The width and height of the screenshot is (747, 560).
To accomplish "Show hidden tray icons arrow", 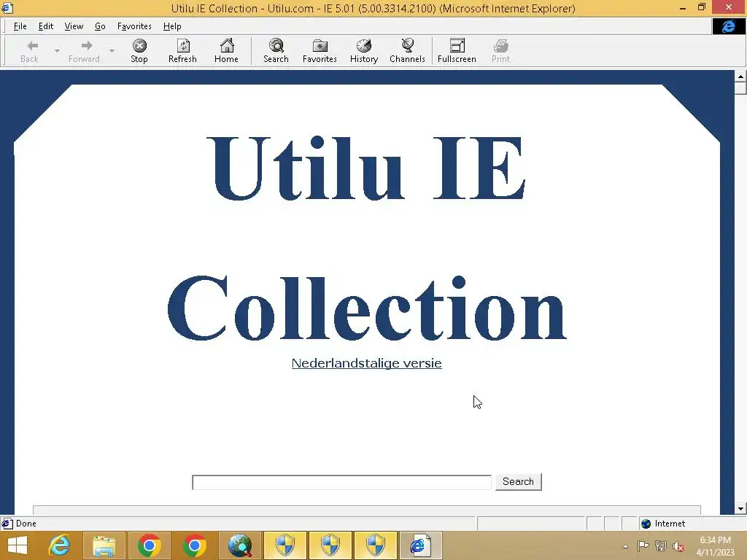I will point(625,546).
